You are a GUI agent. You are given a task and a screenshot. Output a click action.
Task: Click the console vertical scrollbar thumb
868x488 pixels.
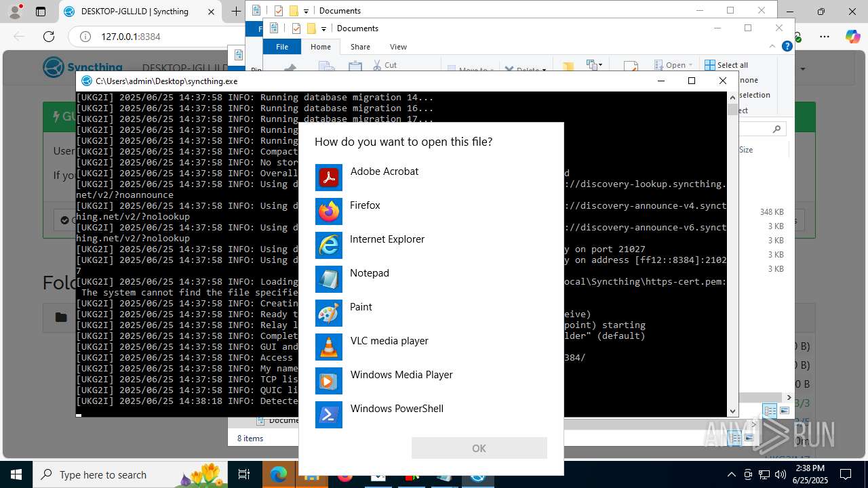point(732,110)
